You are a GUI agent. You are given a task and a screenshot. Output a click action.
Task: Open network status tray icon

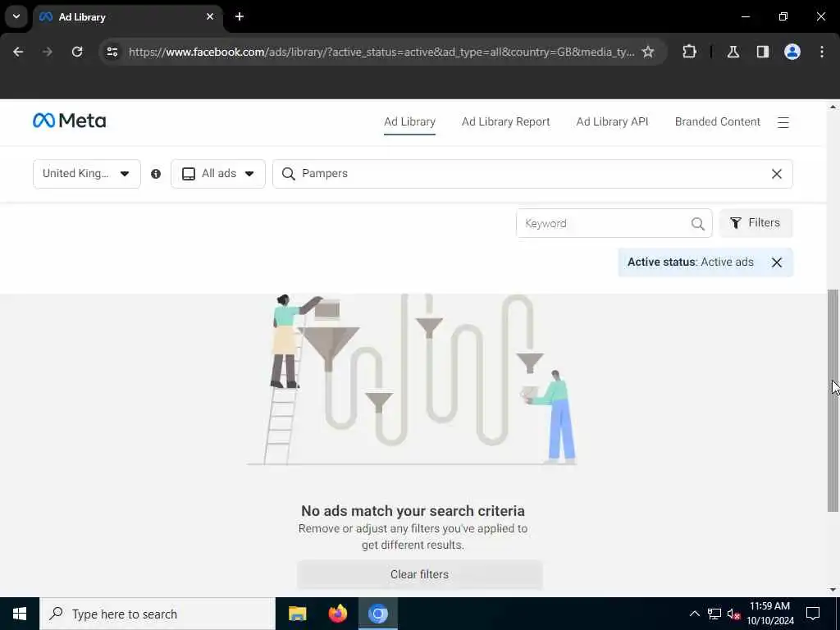pyautogui.click(x=714, y=614)
